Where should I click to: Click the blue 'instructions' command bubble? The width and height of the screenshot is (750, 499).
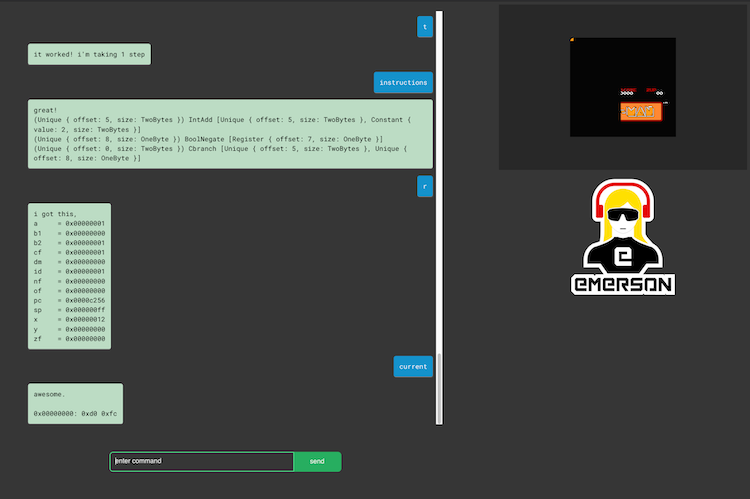point(403,82)
